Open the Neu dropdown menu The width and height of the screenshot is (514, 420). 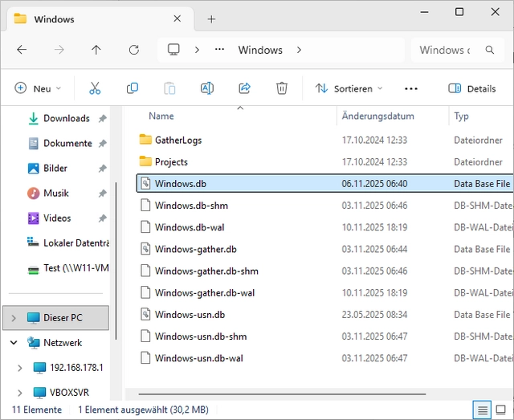click(39, 88)
